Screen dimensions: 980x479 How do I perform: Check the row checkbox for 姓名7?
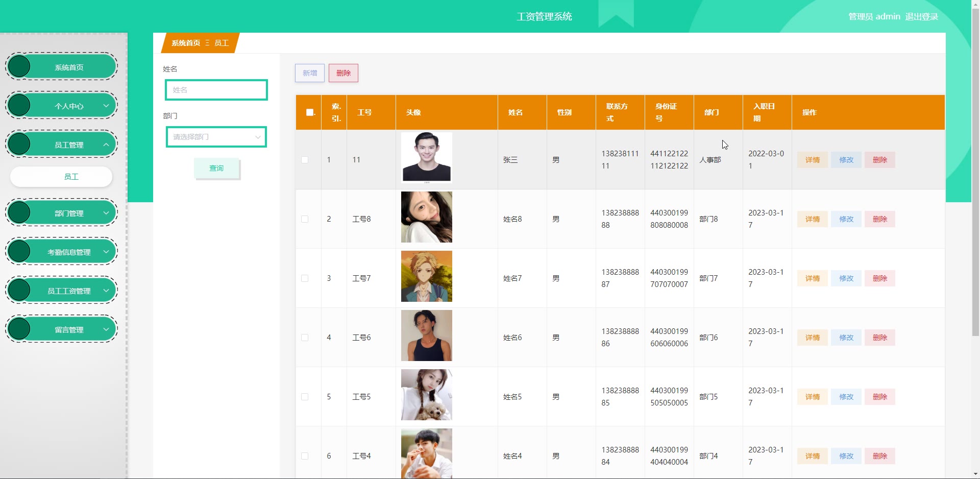[x=305, y=278]
